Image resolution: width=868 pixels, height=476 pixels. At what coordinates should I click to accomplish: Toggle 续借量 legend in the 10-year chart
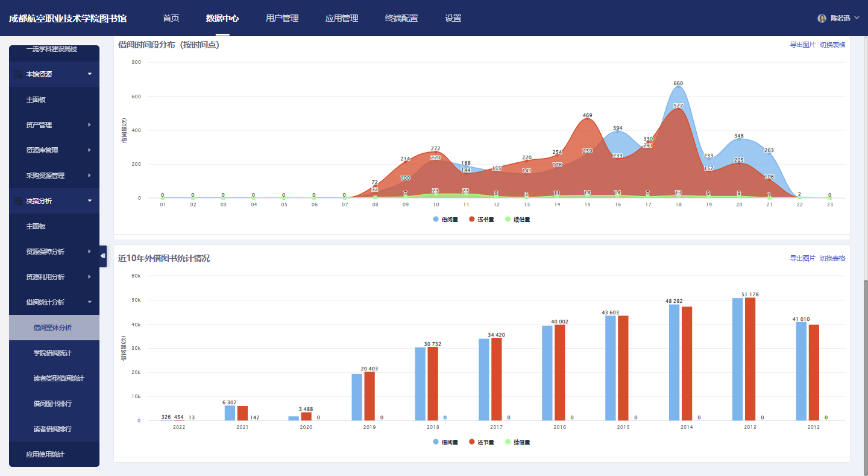pos(517,442)
